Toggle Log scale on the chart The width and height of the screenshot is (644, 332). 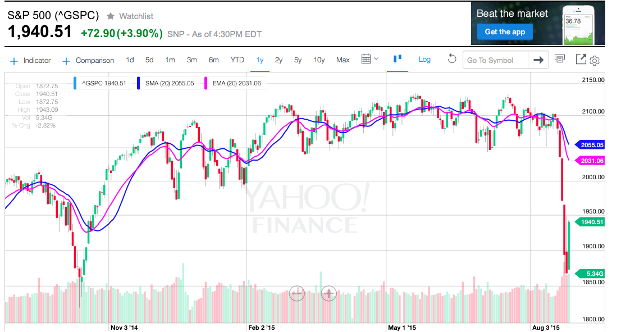point(424,60)
